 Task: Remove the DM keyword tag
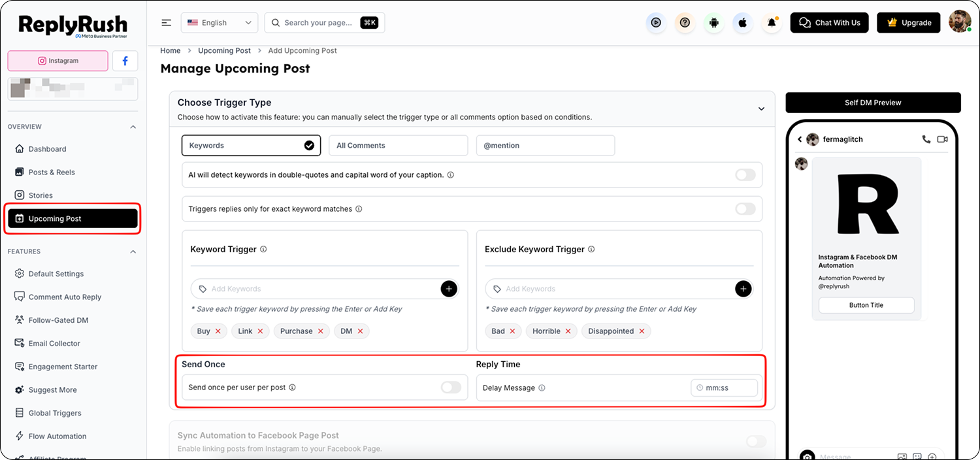pos(360,331)
